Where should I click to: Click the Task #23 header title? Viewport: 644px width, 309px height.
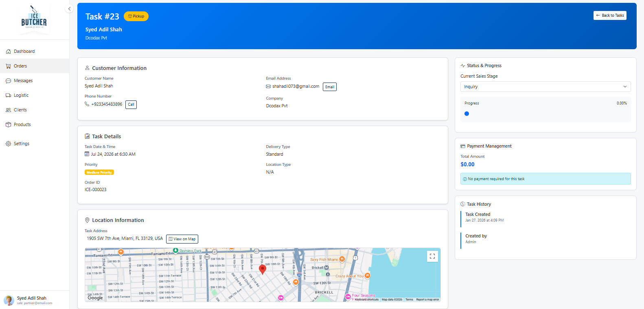pyautogui.click(x=102, y=17)
